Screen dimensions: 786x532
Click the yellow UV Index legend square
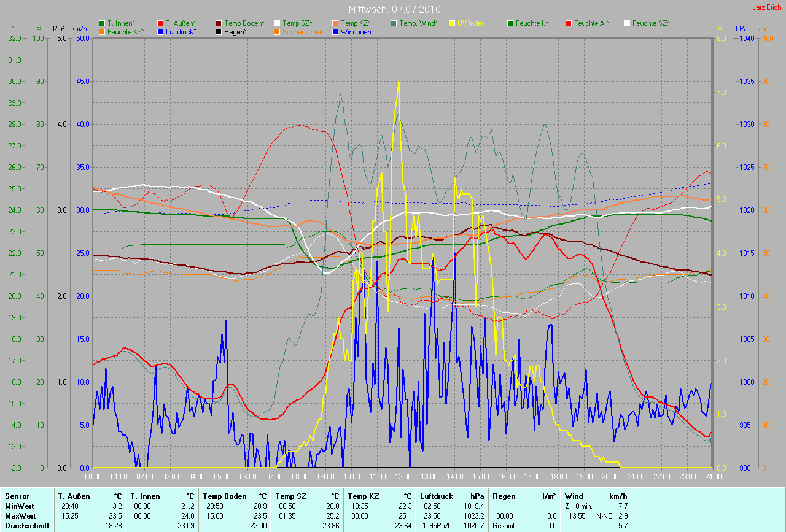pyautogui.click(x=452, y=23)
